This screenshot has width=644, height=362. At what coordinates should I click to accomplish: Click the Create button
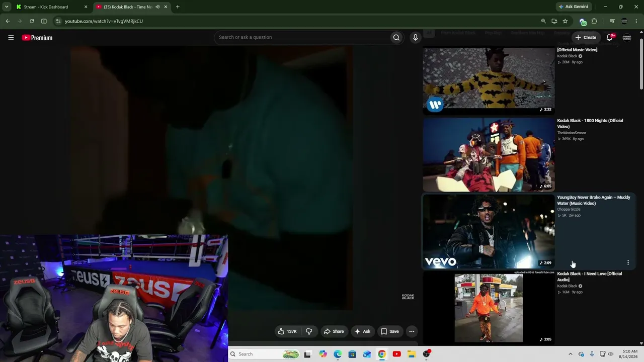tap(586, 37)
